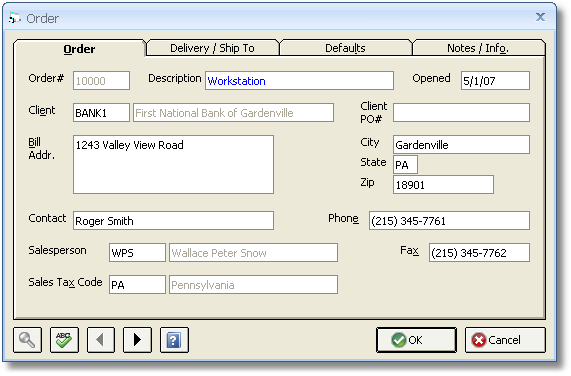Click the Salesperson code field WPS
The width and height of the screenshot is (571, 376).
137,253
